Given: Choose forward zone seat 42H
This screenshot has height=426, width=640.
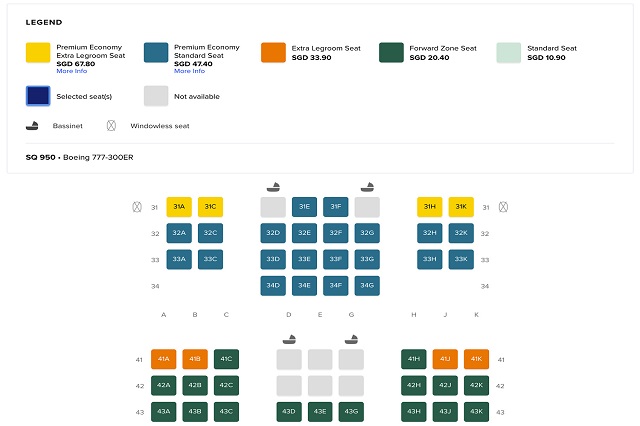Looking at the screenshot, I should (x=413, y=385).
